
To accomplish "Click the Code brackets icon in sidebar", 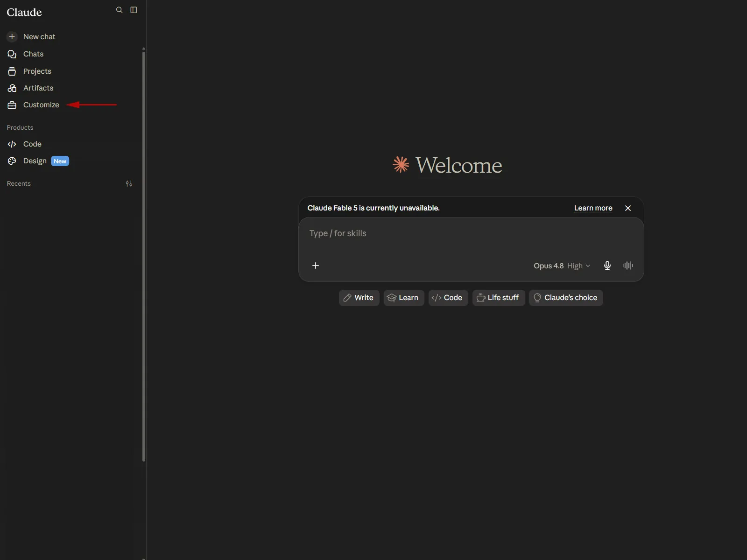I will pos(12,144).
